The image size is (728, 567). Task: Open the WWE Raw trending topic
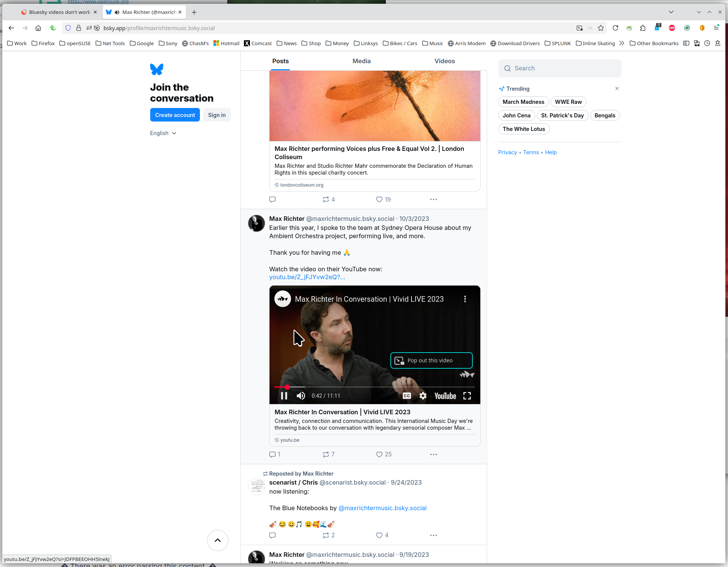coord(568,102)
